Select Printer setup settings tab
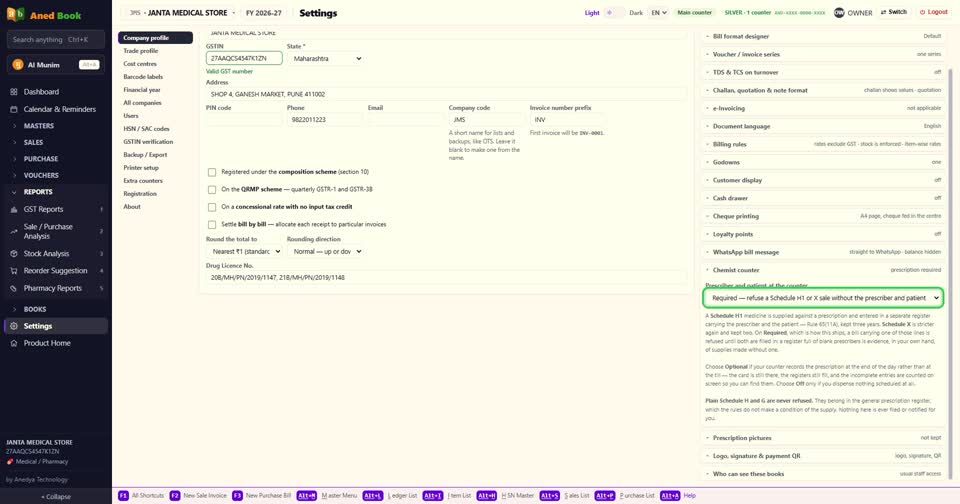 click(155, 168)
